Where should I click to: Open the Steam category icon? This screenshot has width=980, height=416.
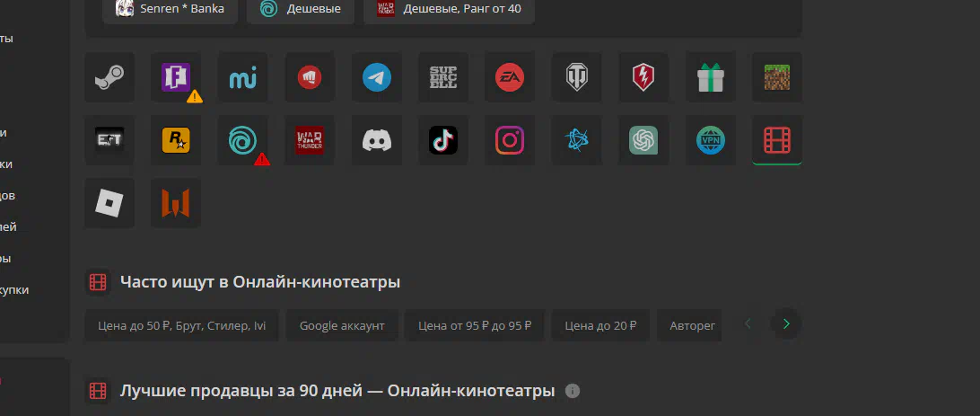tap(109, 77)
